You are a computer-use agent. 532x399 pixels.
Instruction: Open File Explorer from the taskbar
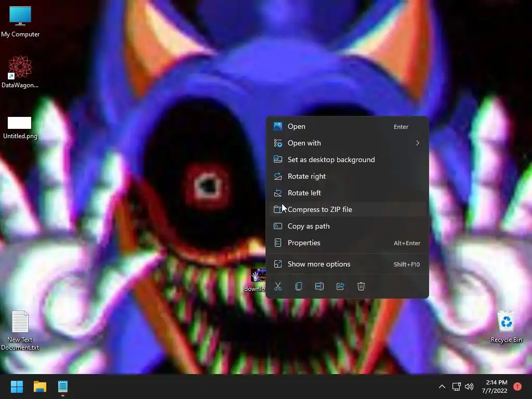pyautogui.click(x=39, y=387)
